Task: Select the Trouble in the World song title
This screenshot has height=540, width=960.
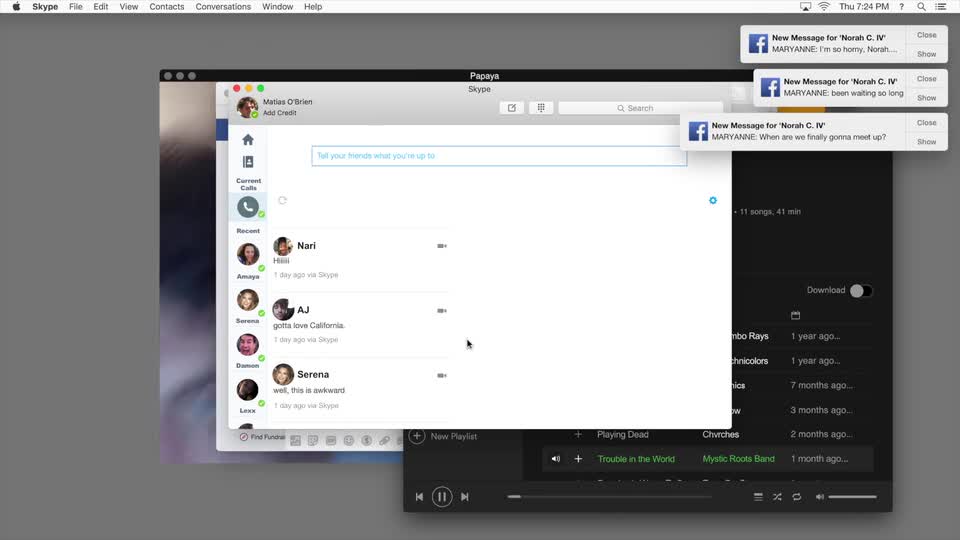Action: pyautogui.click(x=636, y=459)
